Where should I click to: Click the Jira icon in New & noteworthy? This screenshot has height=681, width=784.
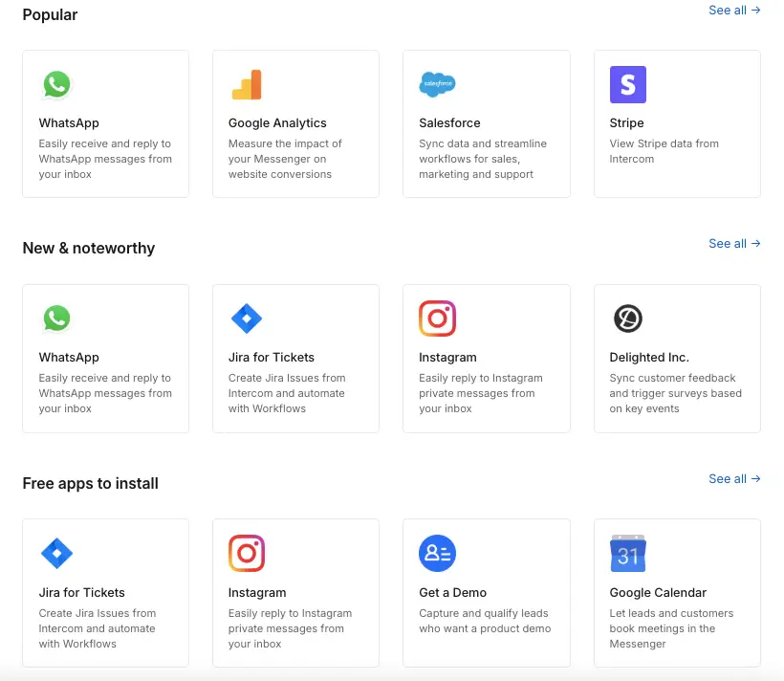tap(247, 319)
